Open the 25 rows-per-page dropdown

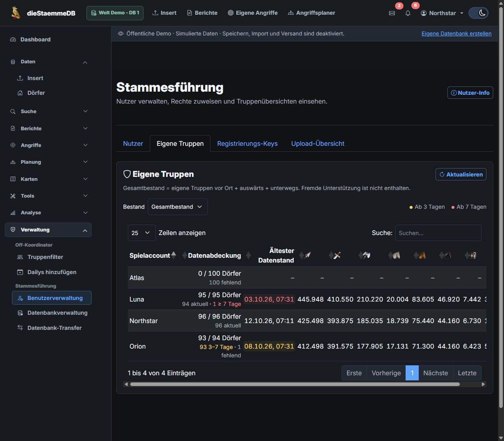(x=141, y=233)
